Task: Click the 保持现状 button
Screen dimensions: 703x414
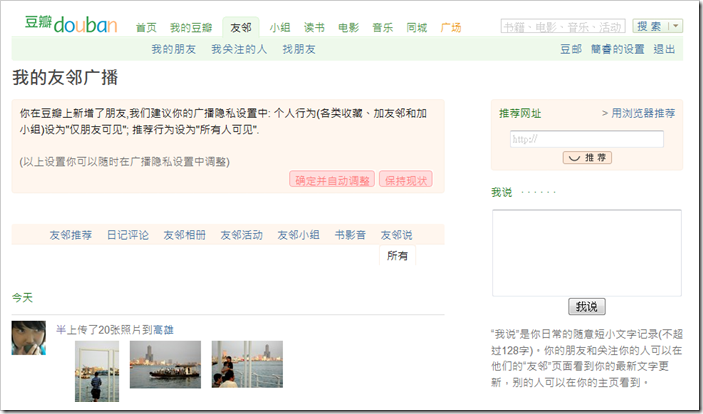Action: (x=406, y=180)
